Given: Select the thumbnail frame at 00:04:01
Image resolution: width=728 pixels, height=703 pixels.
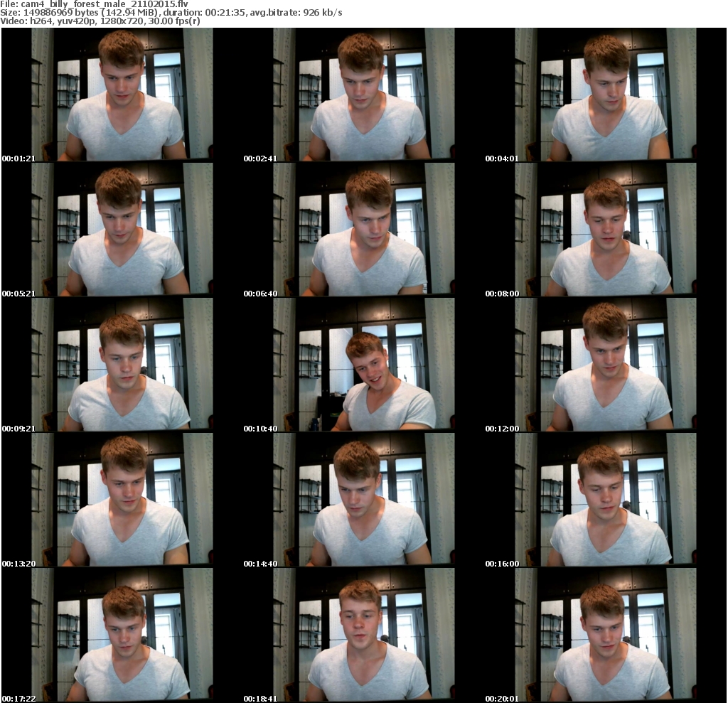Looking at the screenshot, I should coord(606,95).
